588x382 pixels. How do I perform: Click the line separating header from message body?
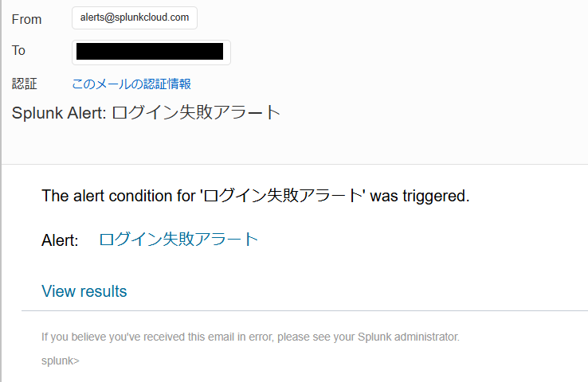click(x=295, y=164)
